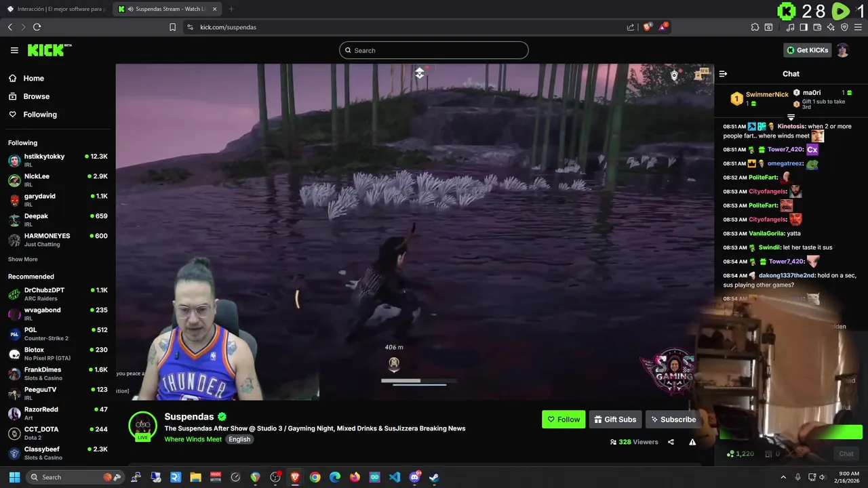The height and width of the screenshot is (488, 868).
Task: Click ma0ri on gift leaderboard
Action: (x=812, y=93)
